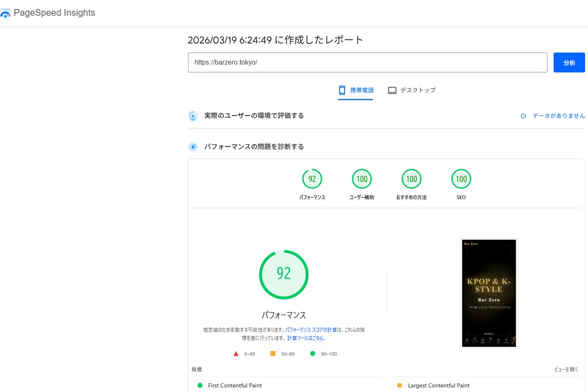Click the Bar Zero page screenshot thumbnail
The image size is (588, 392).
point(489,293)
